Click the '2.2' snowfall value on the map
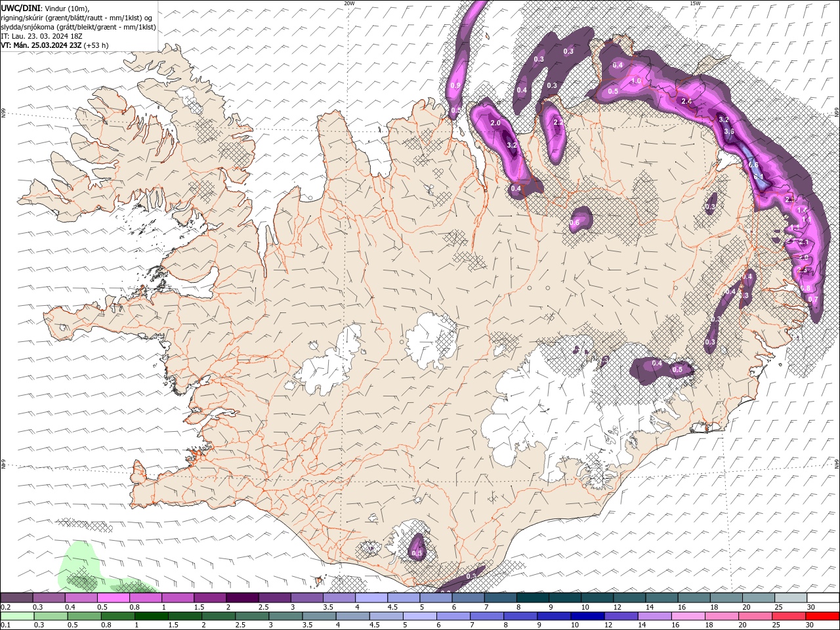 tap(559, 123)
